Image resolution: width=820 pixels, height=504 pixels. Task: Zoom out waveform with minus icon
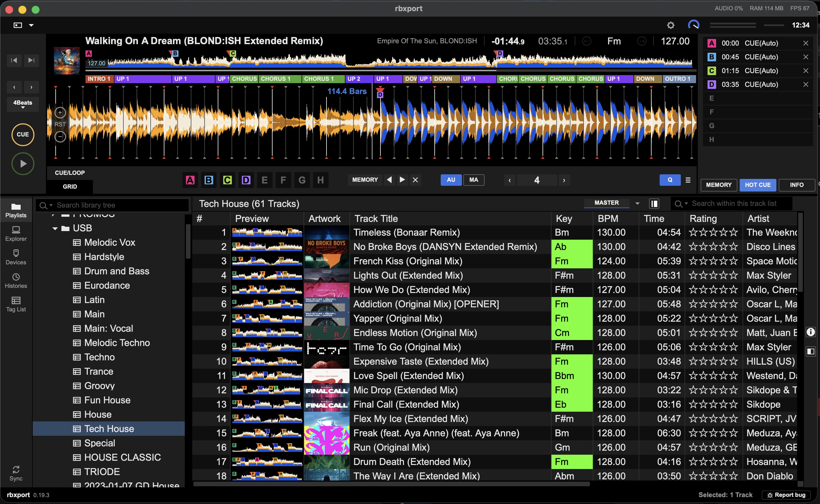click(x=60, y=136)
